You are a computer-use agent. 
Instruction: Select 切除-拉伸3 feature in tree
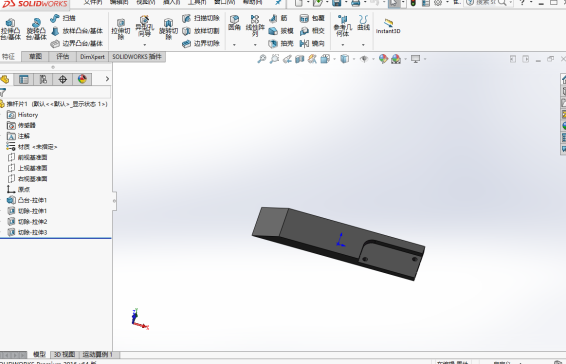coord(27,232)
